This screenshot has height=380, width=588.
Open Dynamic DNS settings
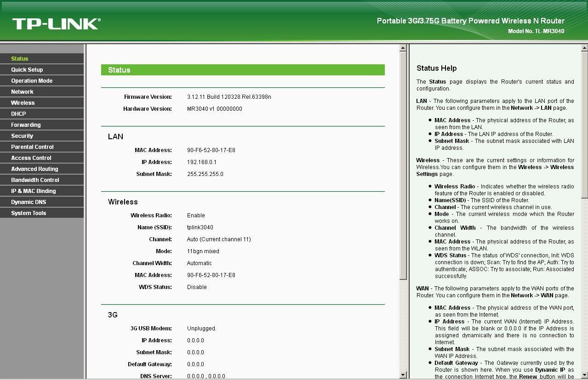29,202
